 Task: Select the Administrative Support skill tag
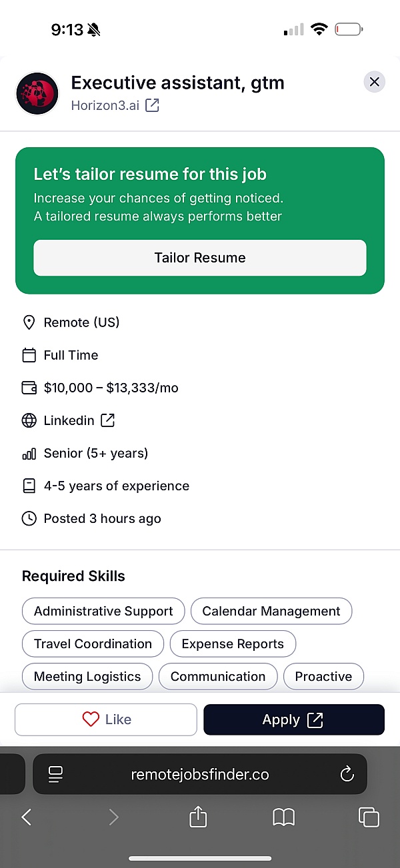click(x=103, y=611)
